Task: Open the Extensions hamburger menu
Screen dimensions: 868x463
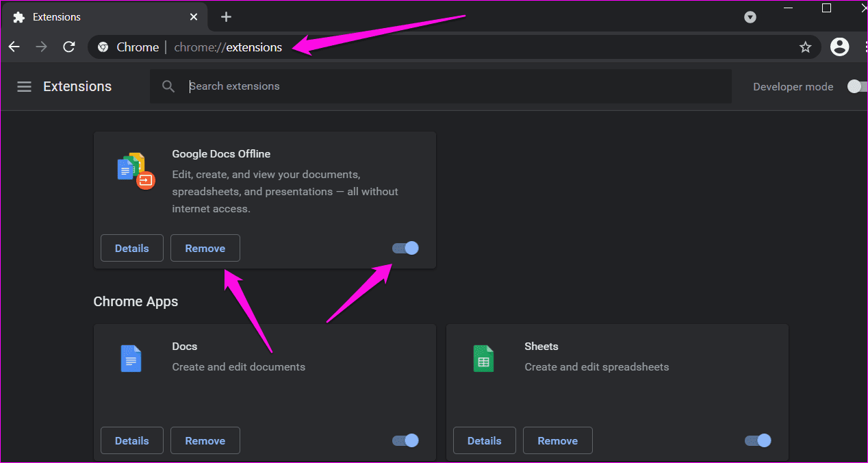Action: pos(24,86)
